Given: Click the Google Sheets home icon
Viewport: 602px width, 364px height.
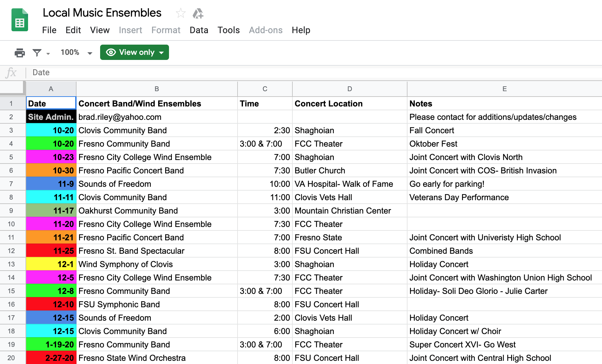Looking at the screenshot, I should (20, 20).
